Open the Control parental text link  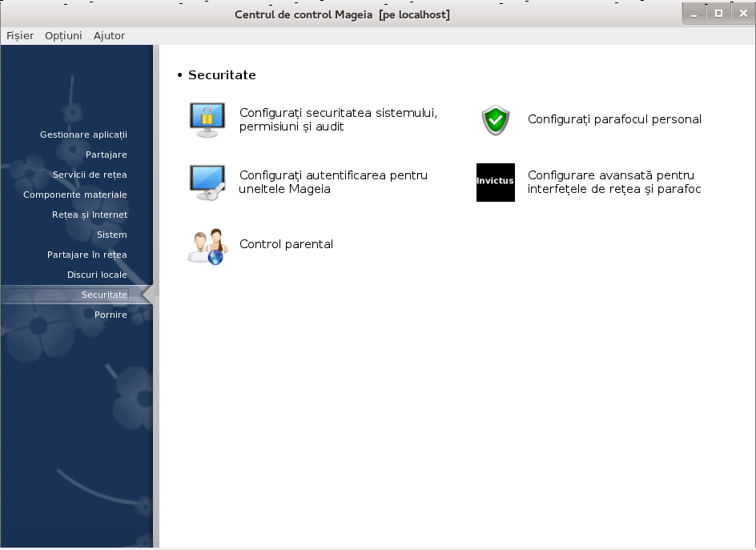click(287, 244)
